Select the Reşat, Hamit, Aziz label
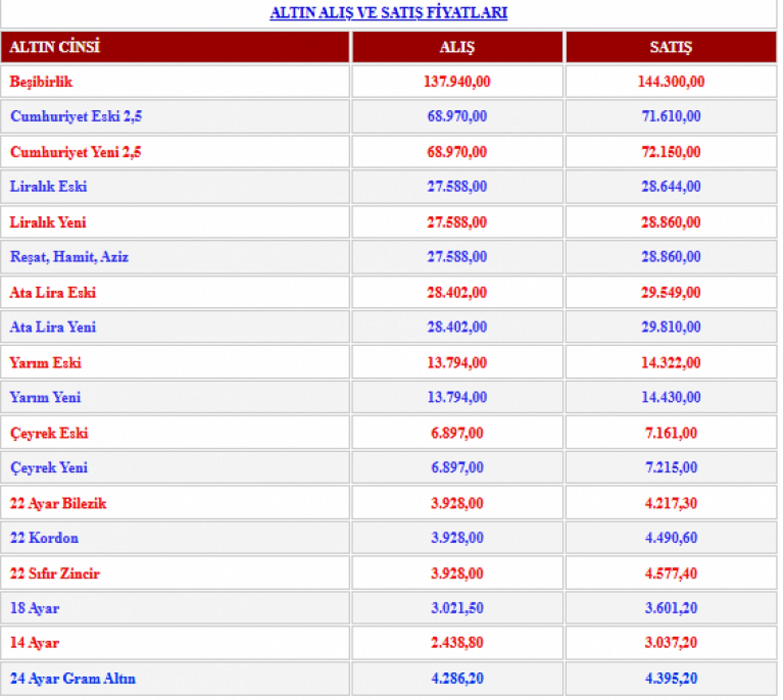 [x=69, y=257]
